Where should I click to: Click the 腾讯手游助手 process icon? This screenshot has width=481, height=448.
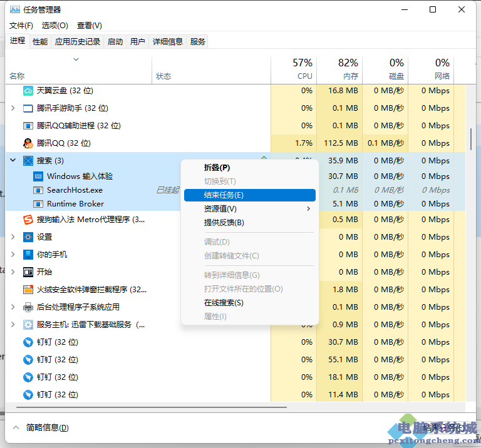coord(28,108)
